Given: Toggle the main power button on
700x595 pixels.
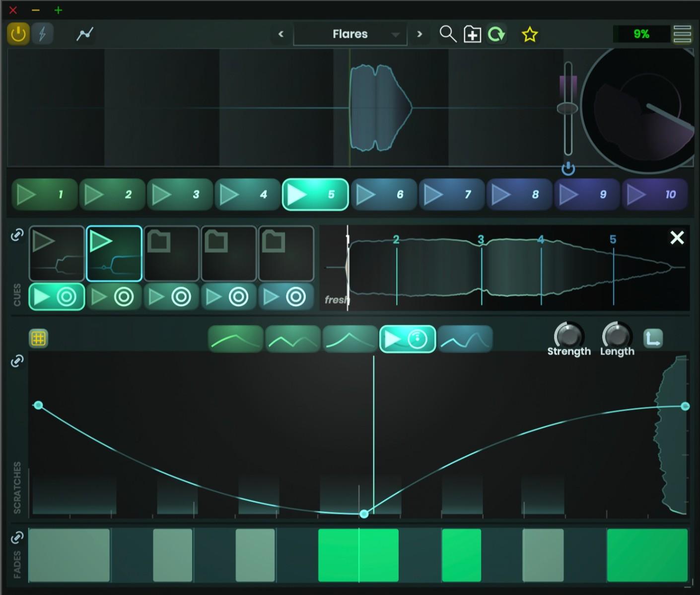Looking at the screenshot, I should click(x=18, y=34).
